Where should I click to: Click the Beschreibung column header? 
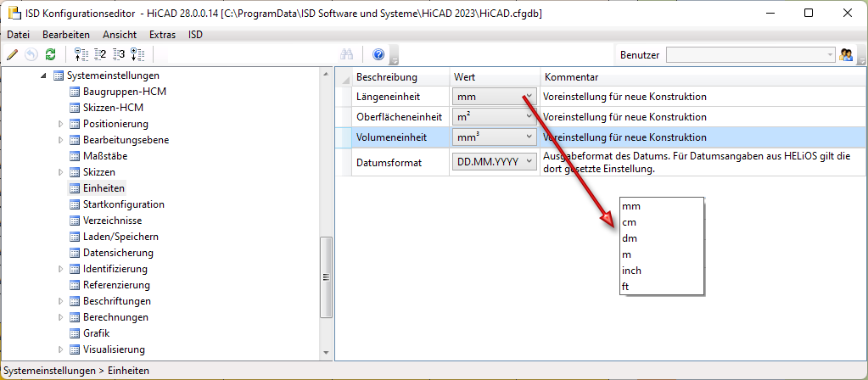pyautogui.click(x=400, y=77)
